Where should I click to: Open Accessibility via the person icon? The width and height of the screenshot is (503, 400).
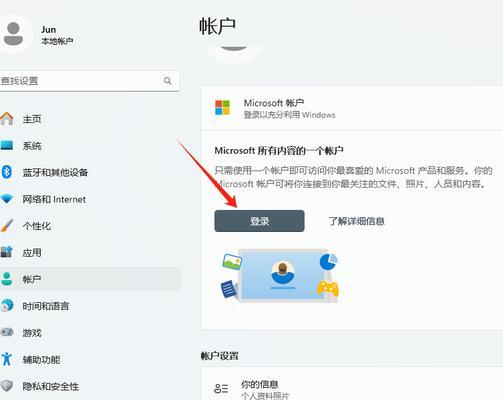7,359
